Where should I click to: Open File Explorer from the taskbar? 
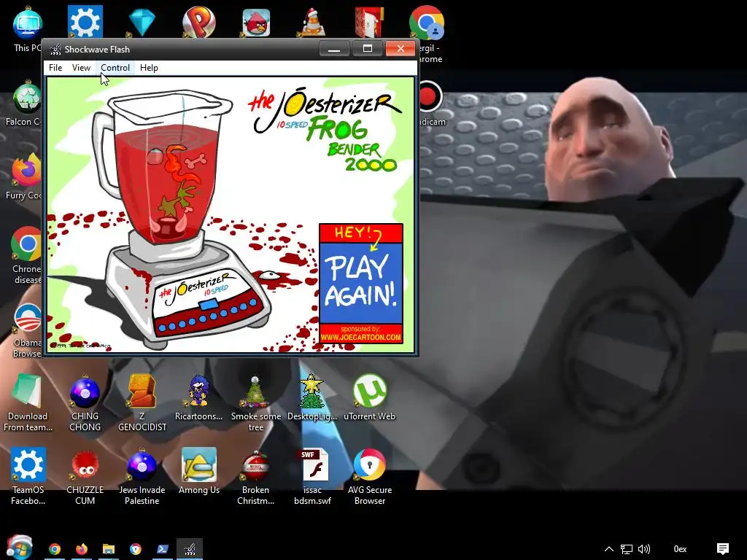coord(109,549)
